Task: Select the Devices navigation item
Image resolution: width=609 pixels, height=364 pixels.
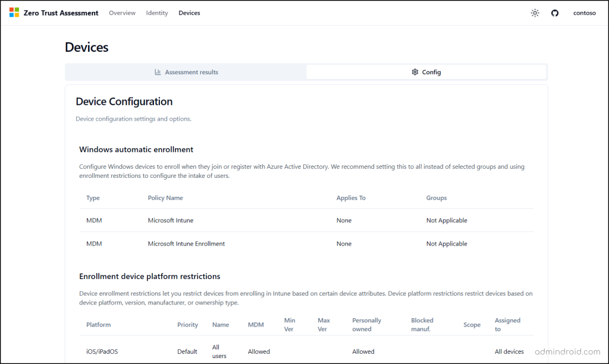Action: [189, 13]
